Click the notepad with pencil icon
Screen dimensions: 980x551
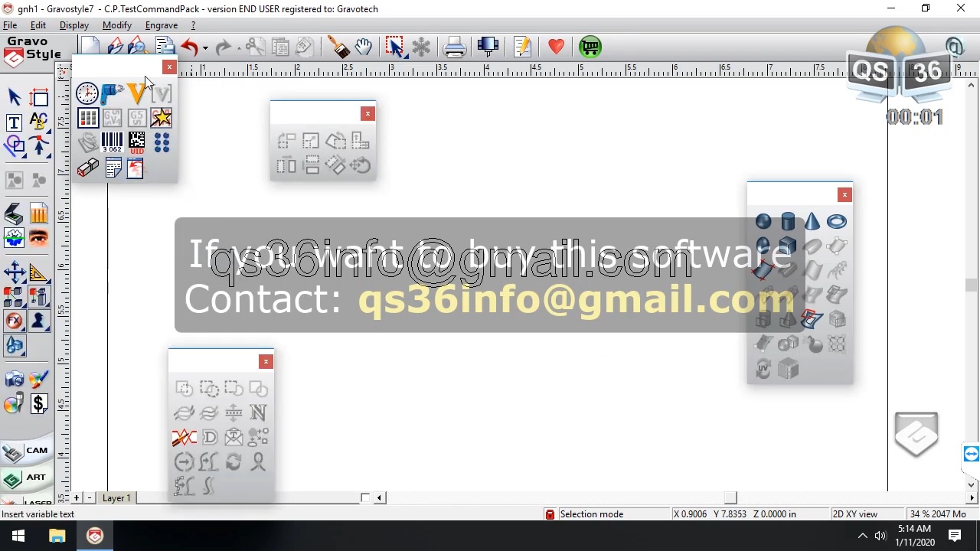pyautogui.click(x=522, y=47)
